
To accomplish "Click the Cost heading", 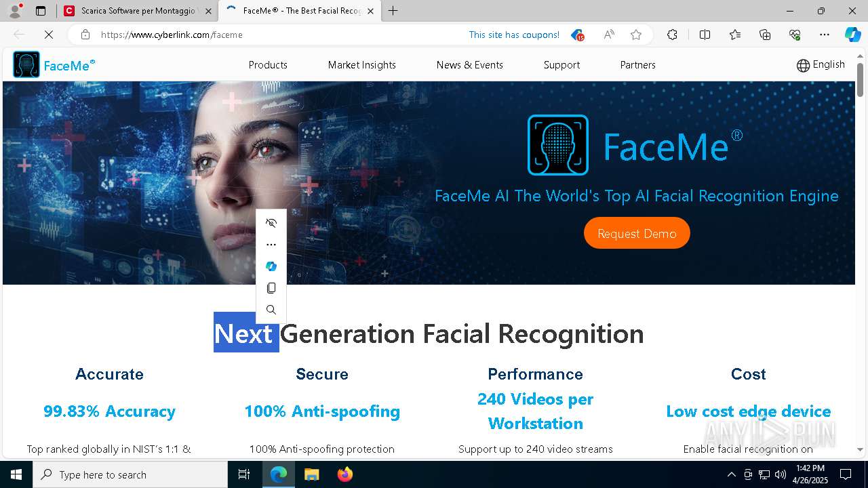I will [748, 374].
